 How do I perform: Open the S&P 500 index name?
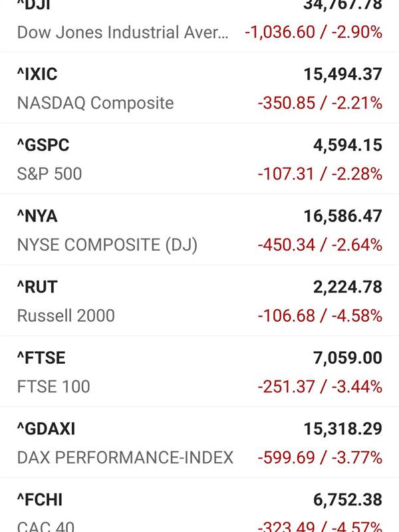49,174
